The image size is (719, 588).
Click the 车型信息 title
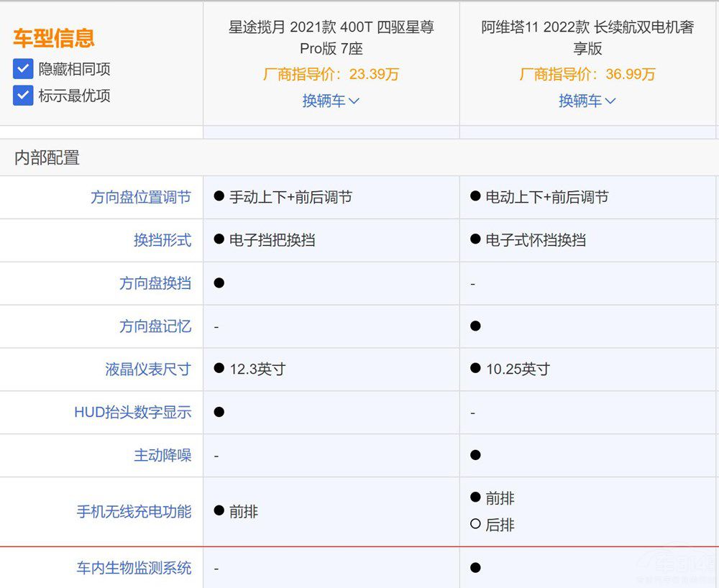53,37
